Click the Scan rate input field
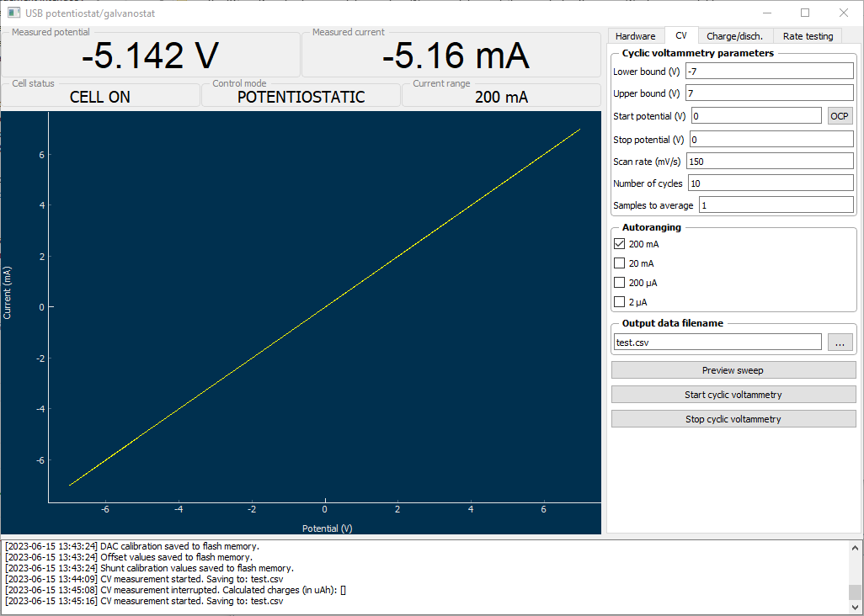The image size is (864, 616). 769,160
